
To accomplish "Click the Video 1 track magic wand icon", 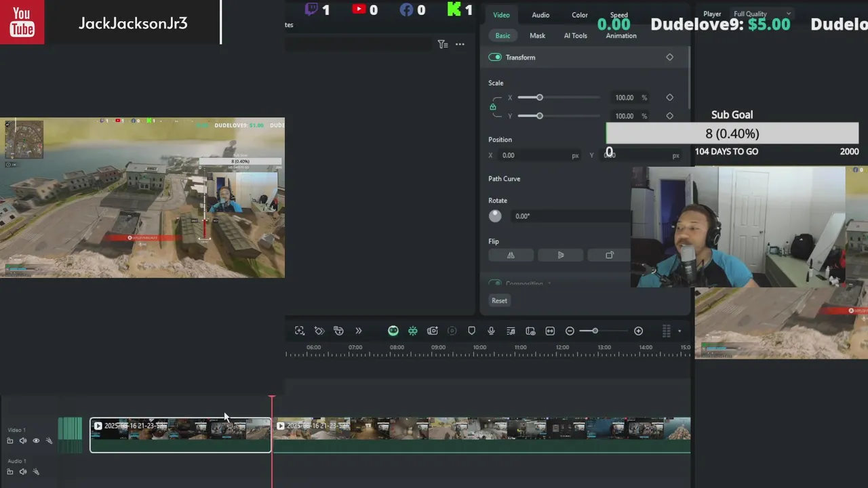I will (49, 441).
